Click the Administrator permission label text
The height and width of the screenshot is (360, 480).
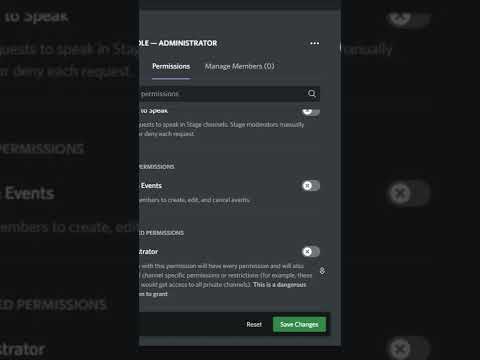pyautogui.click(x=149, y=252)
